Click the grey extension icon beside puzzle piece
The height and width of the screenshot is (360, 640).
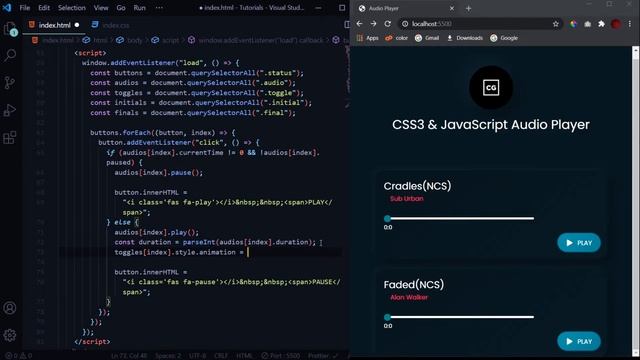coord(587,24)
